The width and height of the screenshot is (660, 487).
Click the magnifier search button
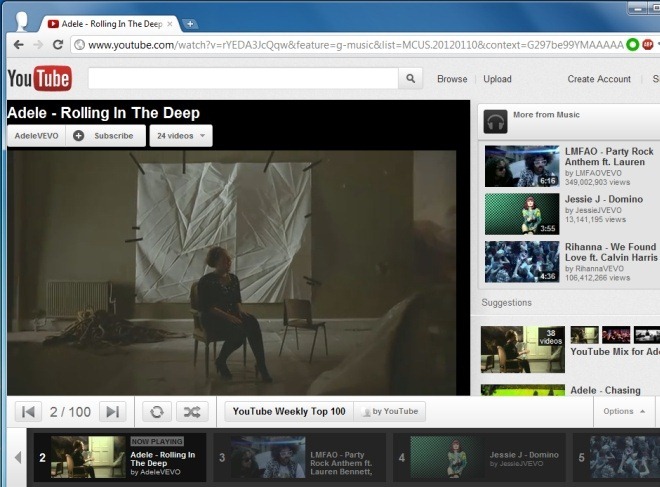click(x=410, y=78)
